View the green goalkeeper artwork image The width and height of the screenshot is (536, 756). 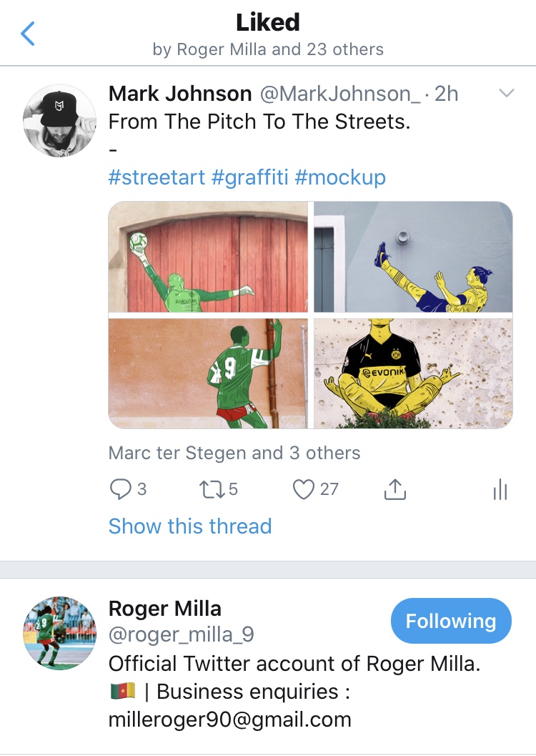[208, 257]
